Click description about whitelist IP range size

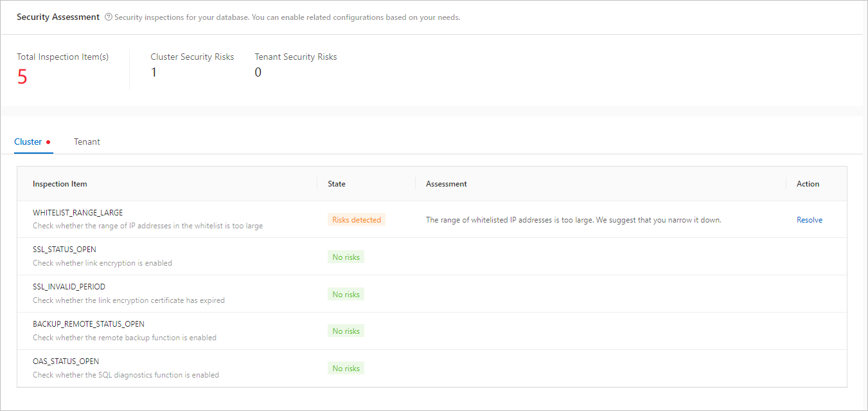tap(148, 226)
